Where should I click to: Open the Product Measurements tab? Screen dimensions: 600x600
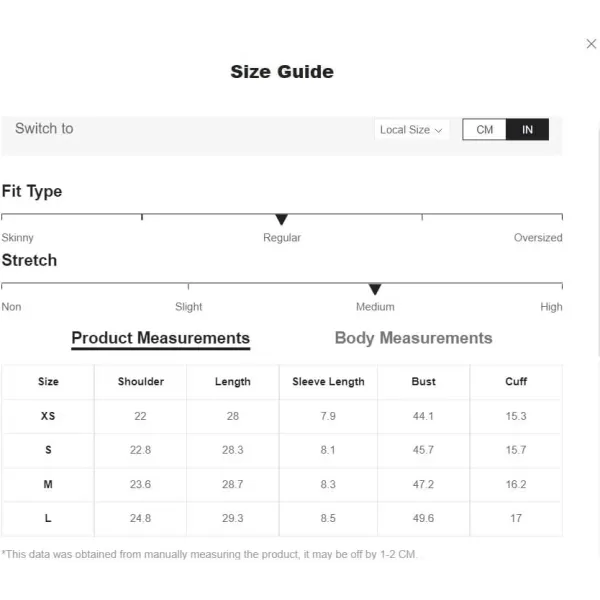coord(161,339)
